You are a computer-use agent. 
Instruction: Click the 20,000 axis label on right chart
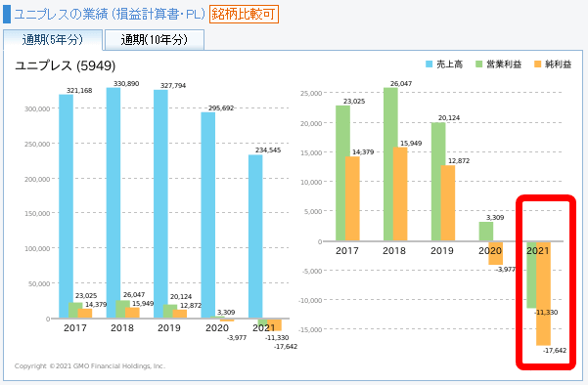tap(311, 123)
